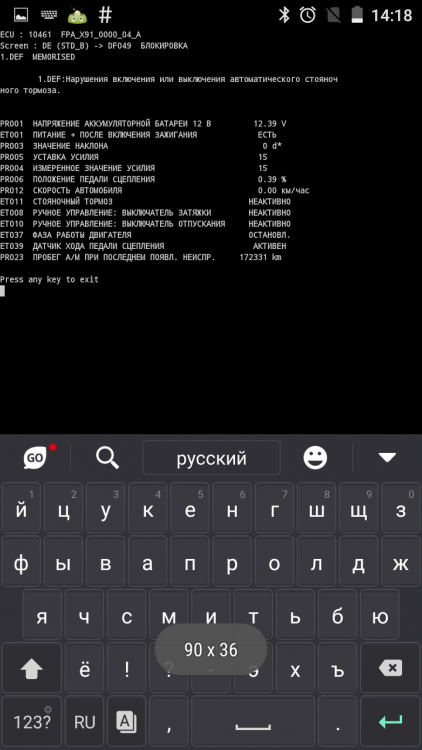This screenshot has width=422, height=750.
Task: Tap the battery status icon
Action: (x=357, y=15)
